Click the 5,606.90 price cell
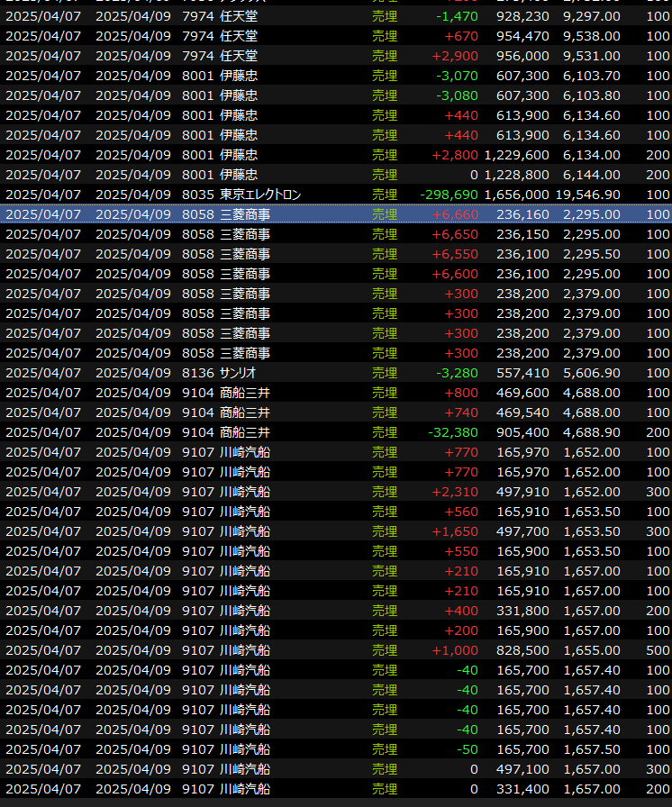Viewport: 672px width, 807px height. point(592,373)
